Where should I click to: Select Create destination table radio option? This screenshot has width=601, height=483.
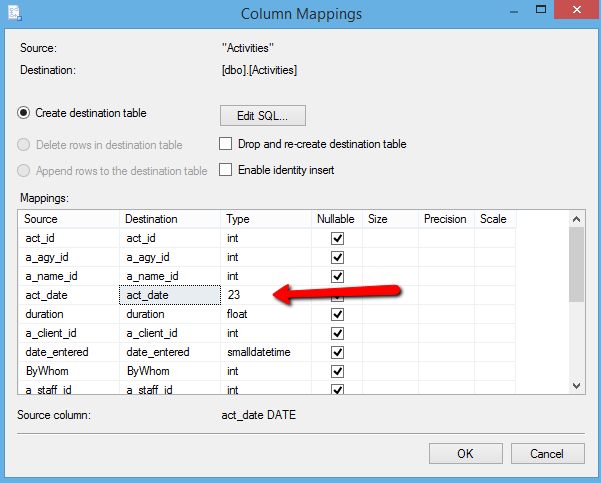[24, 113]
